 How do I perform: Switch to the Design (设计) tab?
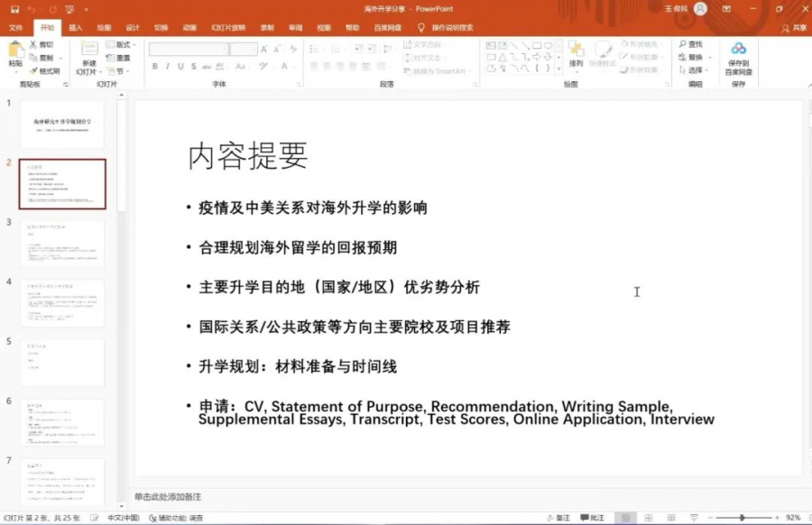tap(133, 27)
